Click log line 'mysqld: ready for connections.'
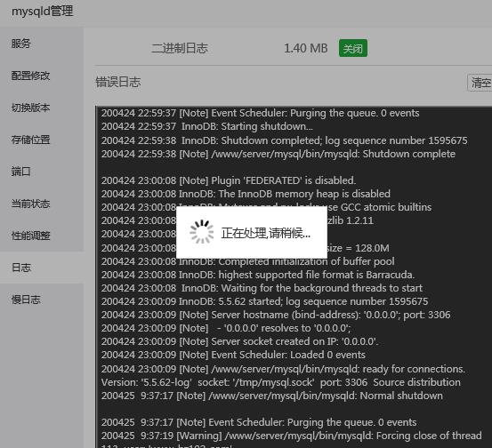The height and width of the screenshot is (448, 492). [x=283, y=369]
